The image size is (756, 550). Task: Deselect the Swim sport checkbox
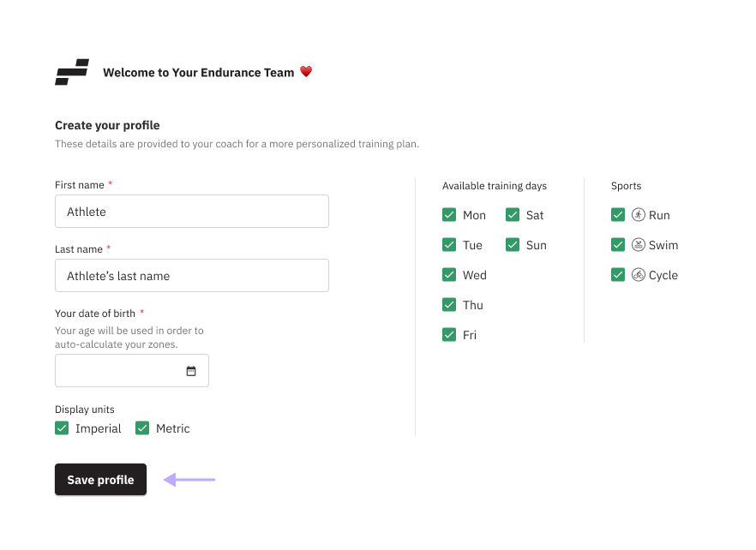click(x=618, y=245)
